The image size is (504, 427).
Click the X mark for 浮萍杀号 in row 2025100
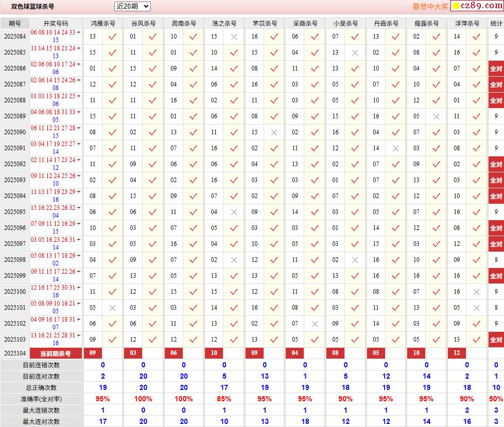pyautogui.click(x=476, y=292)
